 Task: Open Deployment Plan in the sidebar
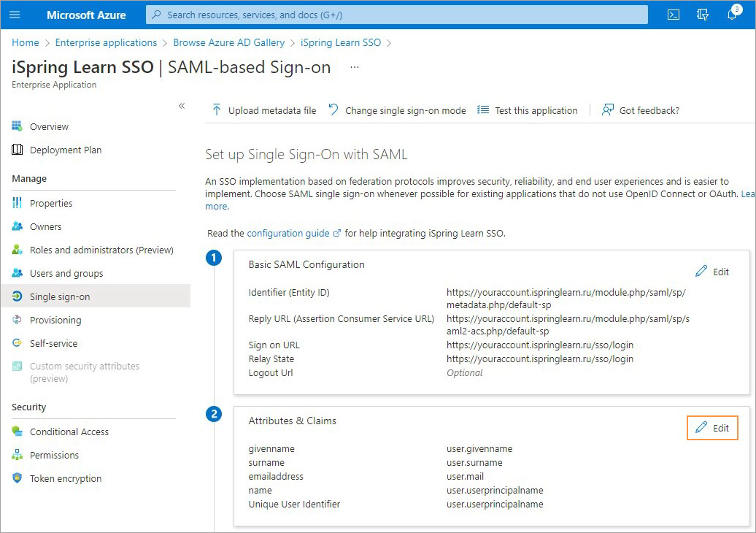coord(66,150)
